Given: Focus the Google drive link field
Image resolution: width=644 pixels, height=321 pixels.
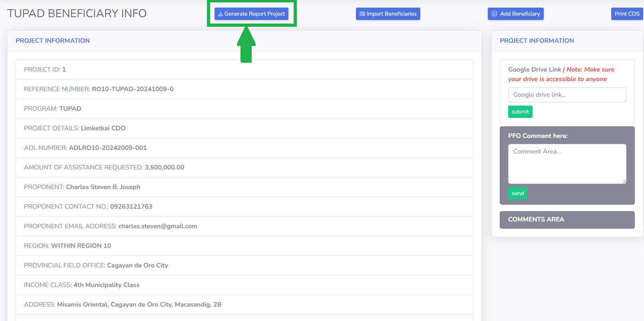Looking at the screenshot, I should coord(567,95).
